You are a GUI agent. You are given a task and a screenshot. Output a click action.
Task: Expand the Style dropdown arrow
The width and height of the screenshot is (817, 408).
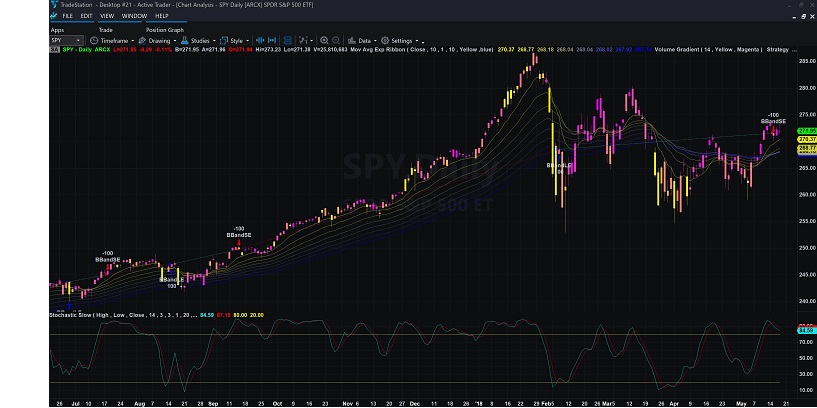(247, 41)
